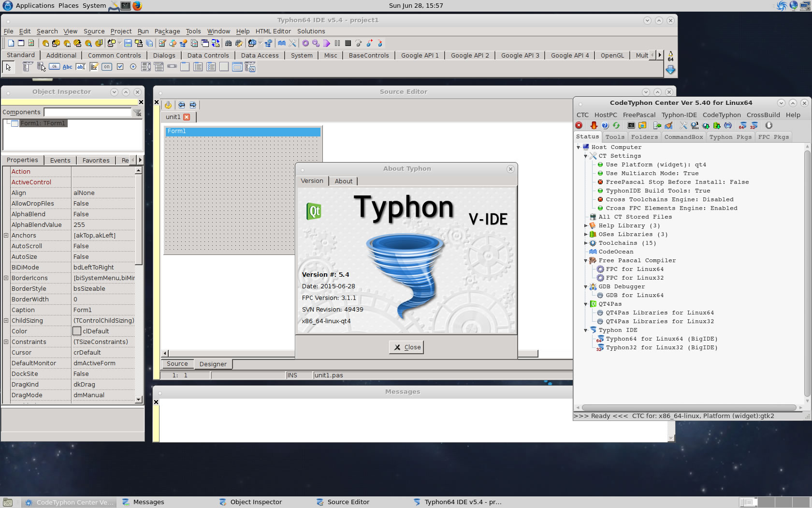Click the Typhon 32 icon in CTC toolbar

(754, 125)
